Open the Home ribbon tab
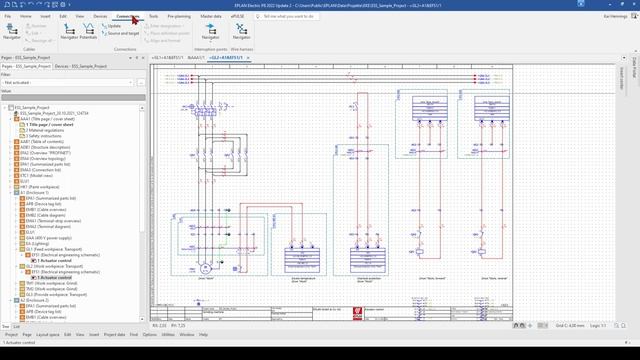Image resolution: width=640 pixels, height=360 pixels. (x=25, y=16)
